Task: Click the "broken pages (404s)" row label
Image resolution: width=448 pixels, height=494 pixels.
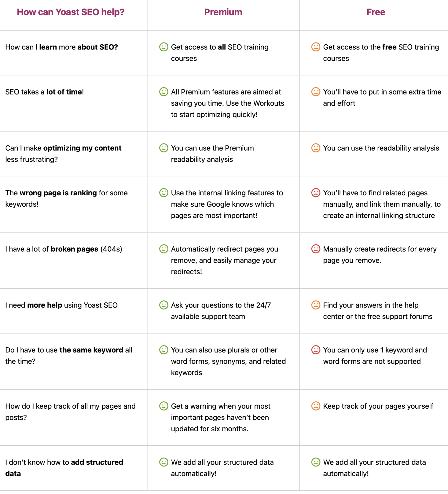Action: point(64,249)
